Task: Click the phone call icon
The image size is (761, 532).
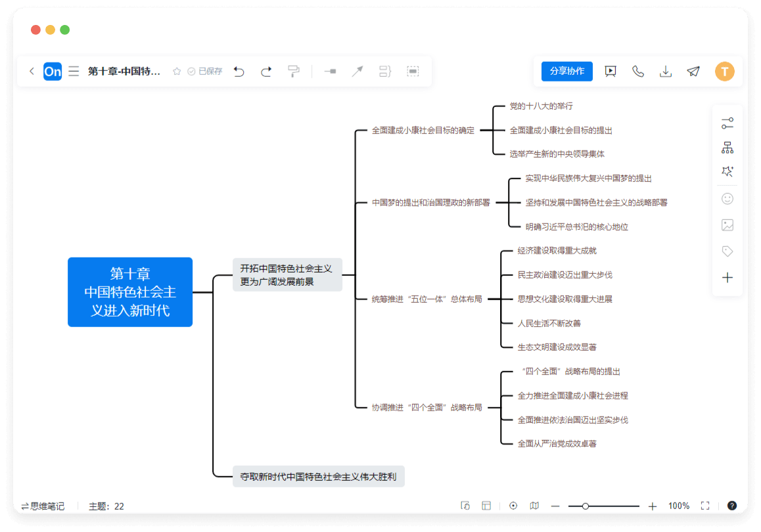Action: [x=638, y=72]
